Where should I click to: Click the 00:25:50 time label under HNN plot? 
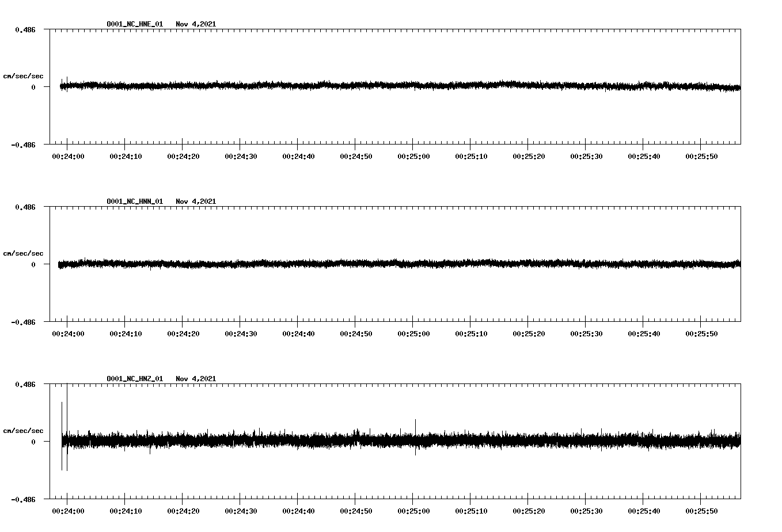(701, 334)
